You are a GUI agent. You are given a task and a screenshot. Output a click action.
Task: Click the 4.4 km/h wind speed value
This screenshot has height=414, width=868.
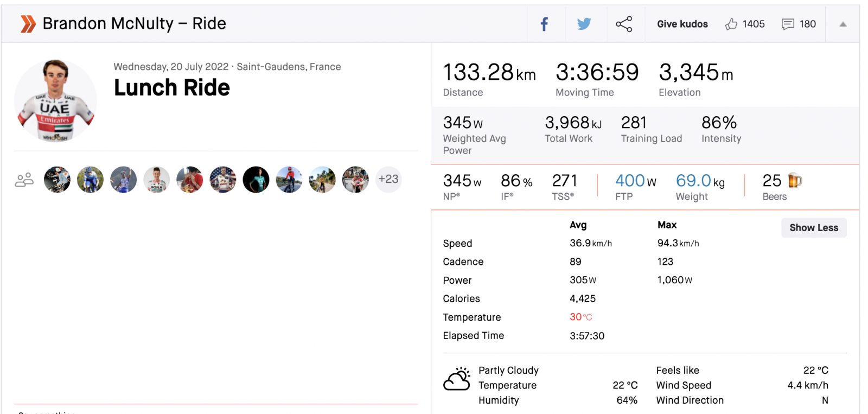click(x=808, y=385)
